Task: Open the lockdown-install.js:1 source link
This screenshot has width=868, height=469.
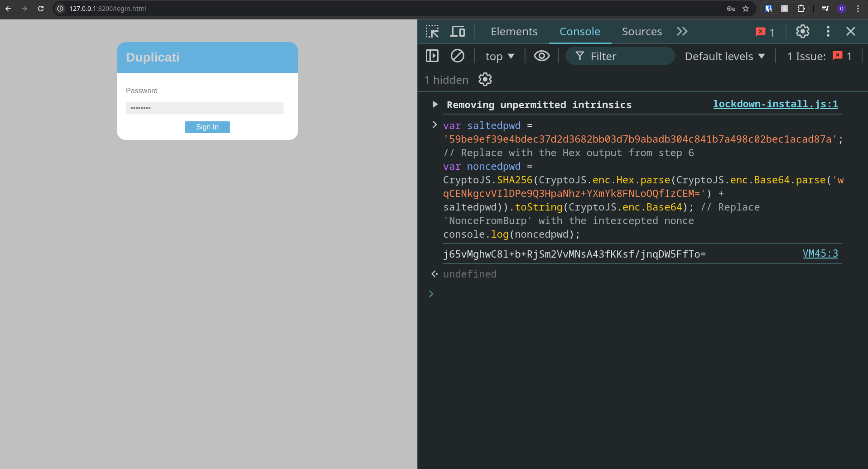Action: point(775,104)
